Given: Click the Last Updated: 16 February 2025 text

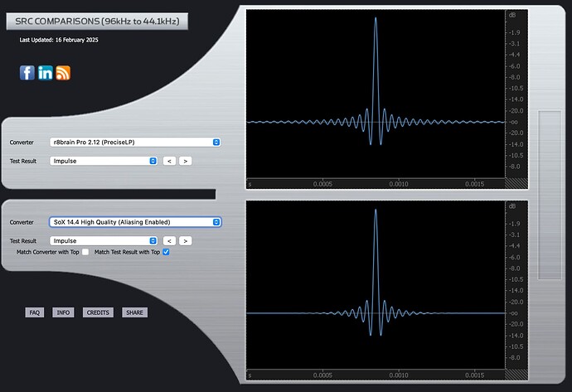Looking at the screenshot, I should (x=59, y=40).
